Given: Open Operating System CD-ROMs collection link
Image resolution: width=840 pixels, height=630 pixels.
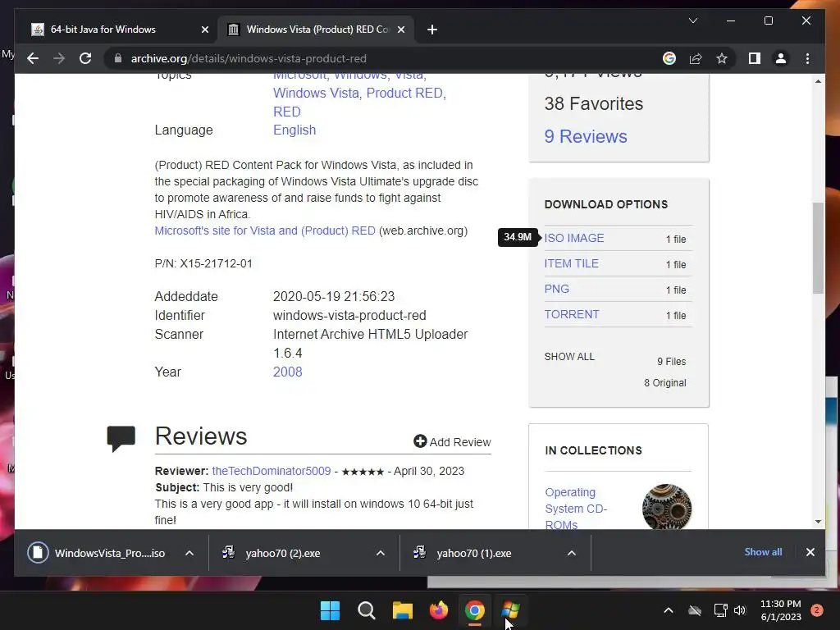Looking at the screenshot, I should [576, 509].
